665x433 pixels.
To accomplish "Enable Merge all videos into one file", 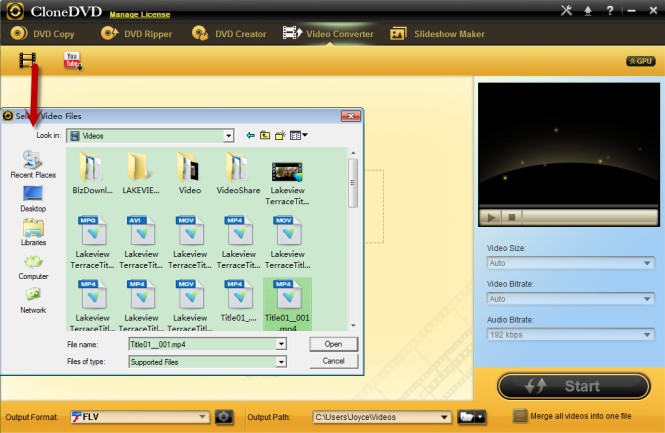I will [x=520, y=416].
